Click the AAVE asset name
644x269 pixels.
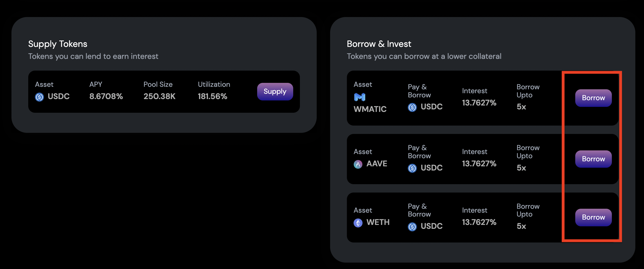pos(377,164)
